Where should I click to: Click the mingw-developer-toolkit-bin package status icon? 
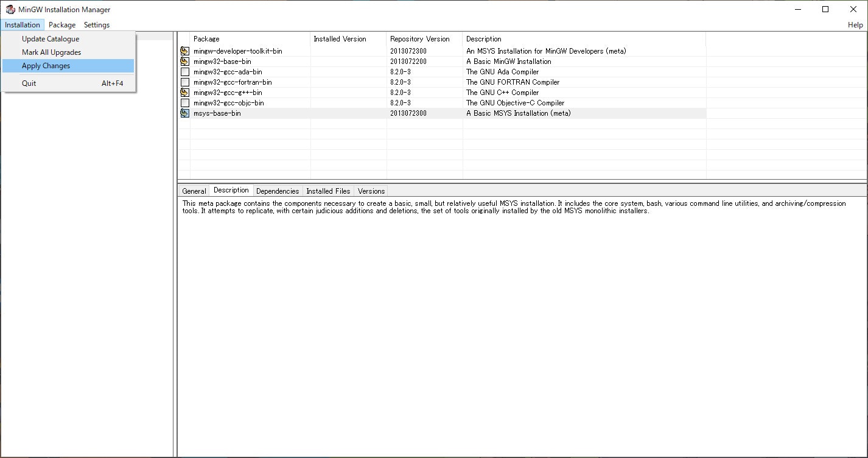pyautogui.click(x=184, y=51)
